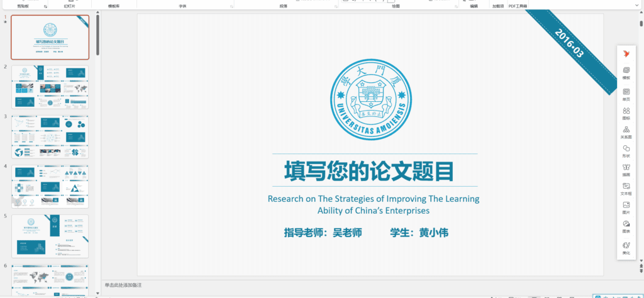Open the 剪贴板 clipboard dialog launcher
This screenshot has height=298, width=644.
45,6
